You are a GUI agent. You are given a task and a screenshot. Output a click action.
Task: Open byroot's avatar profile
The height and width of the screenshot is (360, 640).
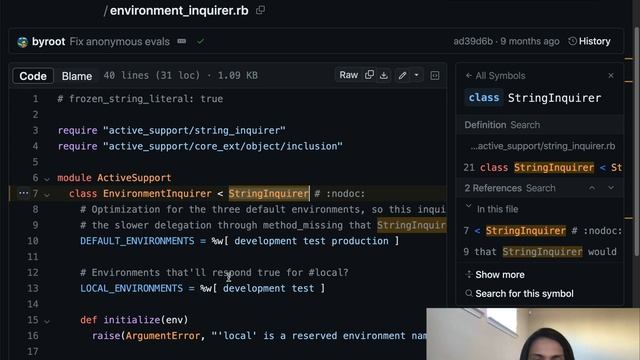22,42
